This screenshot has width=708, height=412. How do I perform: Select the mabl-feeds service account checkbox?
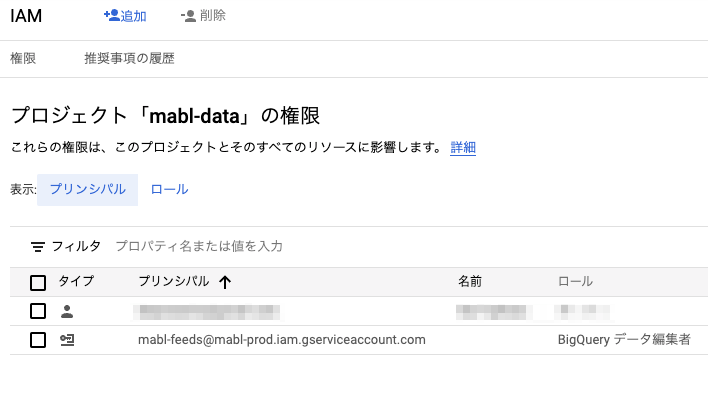[38, 340]
